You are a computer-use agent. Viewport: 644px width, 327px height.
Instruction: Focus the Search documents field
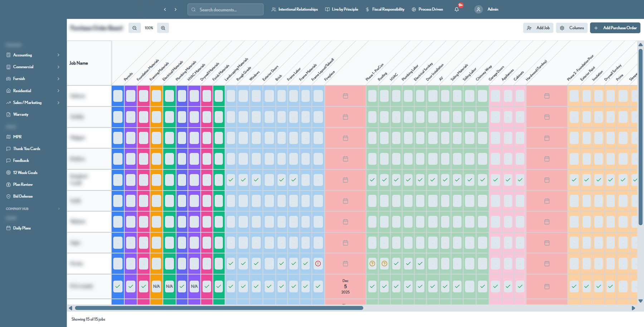pyautogui.click(x=225, y=10)
